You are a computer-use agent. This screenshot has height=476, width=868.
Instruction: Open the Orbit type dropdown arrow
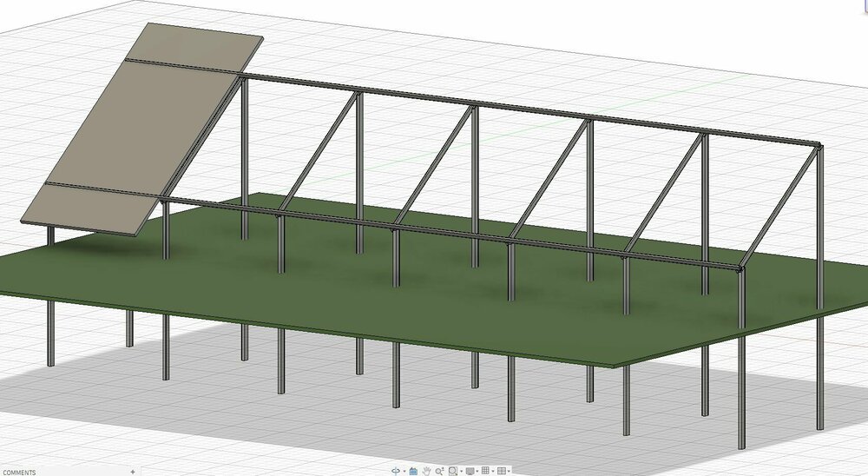404,471
